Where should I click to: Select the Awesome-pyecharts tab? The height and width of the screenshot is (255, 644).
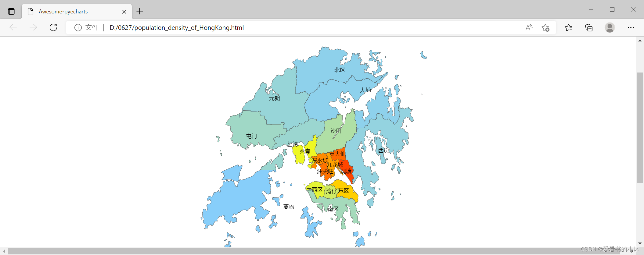pos(77,12)
